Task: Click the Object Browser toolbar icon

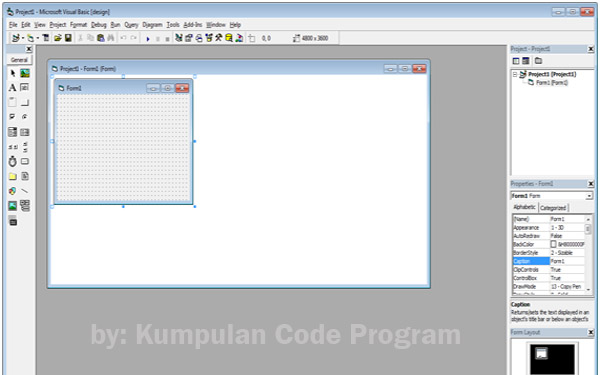Action: (x=209, y=38)
